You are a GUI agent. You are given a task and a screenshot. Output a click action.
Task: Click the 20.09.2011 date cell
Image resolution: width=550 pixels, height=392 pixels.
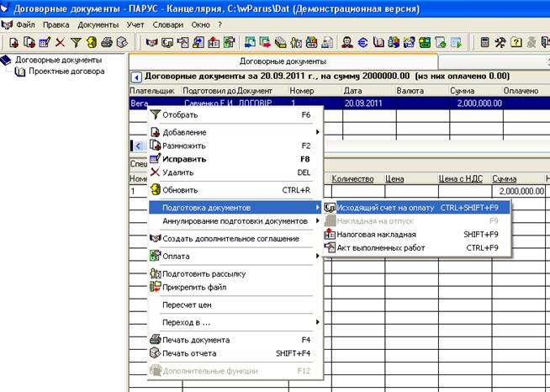369,103
